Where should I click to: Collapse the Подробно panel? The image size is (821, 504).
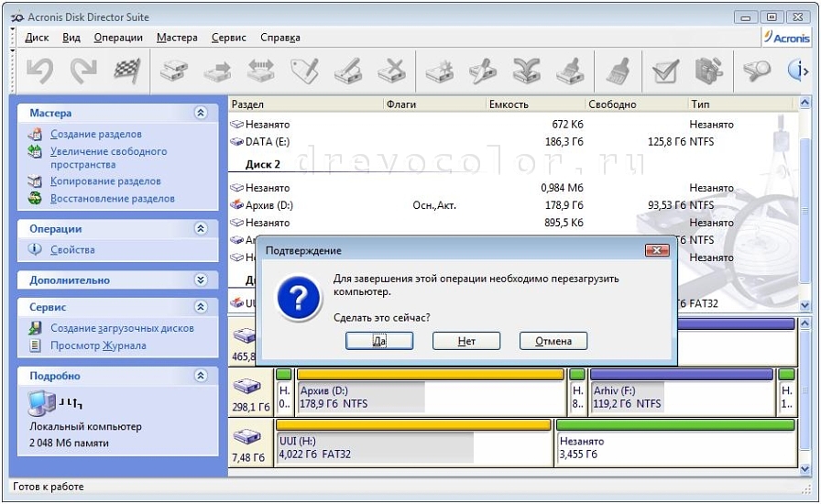[x=201, y=375]
